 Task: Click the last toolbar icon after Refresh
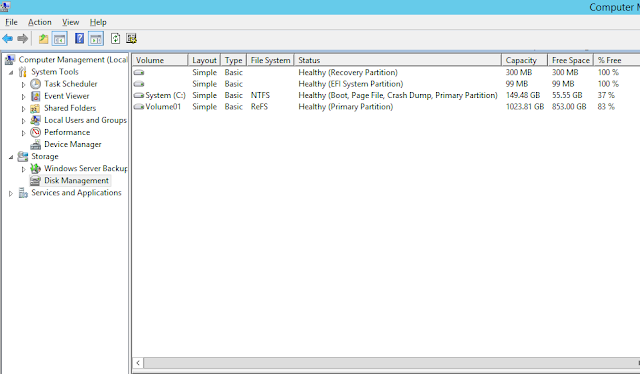131,39
